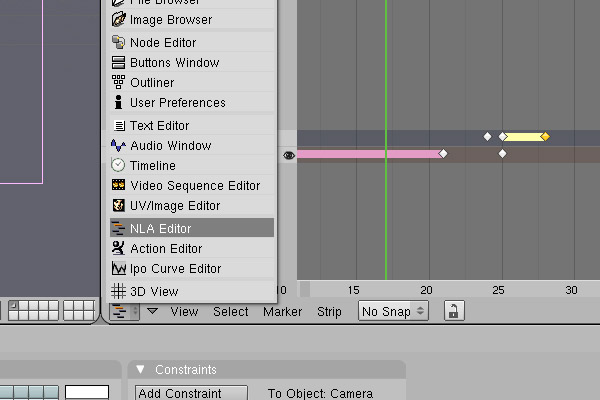Toggle the lock icon next to No Snap
Image resolution: width=600 pixels, height=400 pixels.
454,311
